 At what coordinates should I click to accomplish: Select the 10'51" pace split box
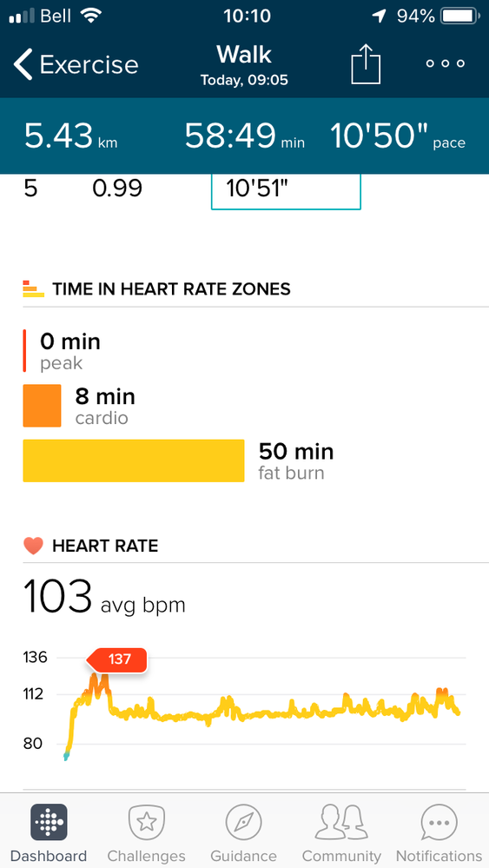(x=286, y=189)
